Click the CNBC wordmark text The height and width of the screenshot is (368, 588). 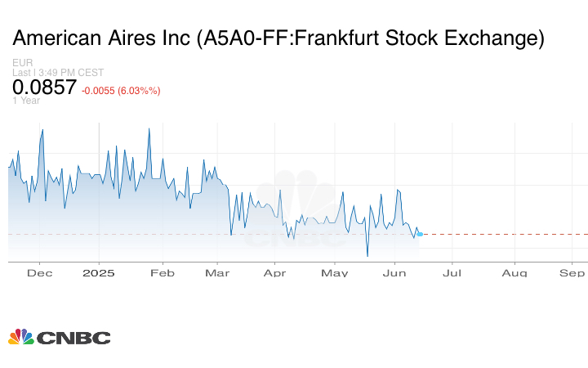(x=73, y=337)
